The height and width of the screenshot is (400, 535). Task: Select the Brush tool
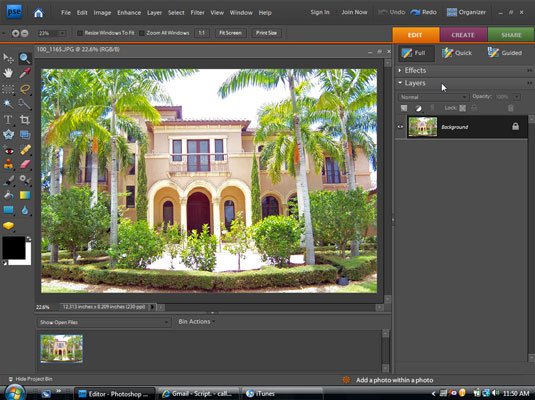[8, 180]
